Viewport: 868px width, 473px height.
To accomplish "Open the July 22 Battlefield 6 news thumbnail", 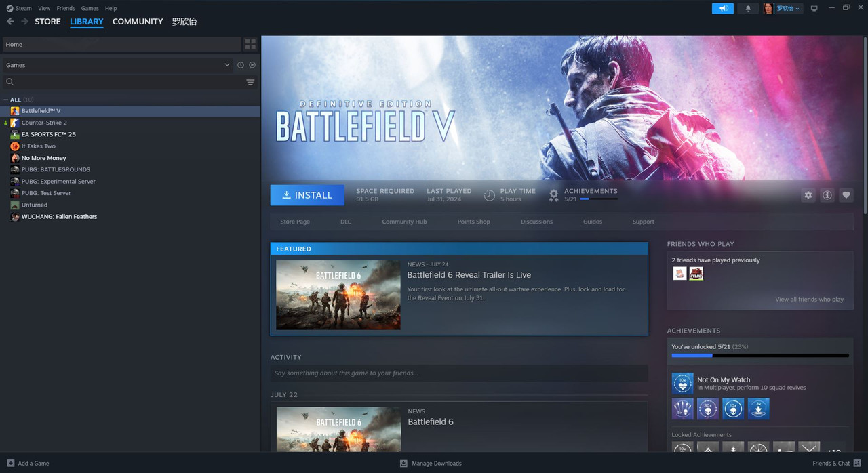I will click(338, 429).
